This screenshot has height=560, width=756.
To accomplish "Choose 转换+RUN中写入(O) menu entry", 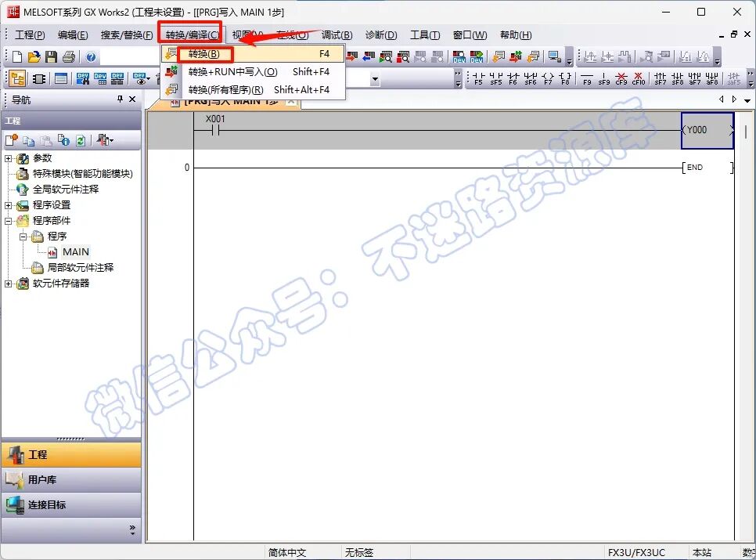I will point(253,72).
